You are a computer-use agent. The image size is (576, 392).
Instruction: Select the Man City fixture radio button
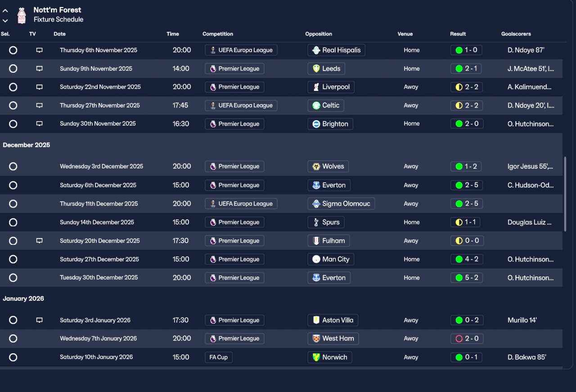13,259
